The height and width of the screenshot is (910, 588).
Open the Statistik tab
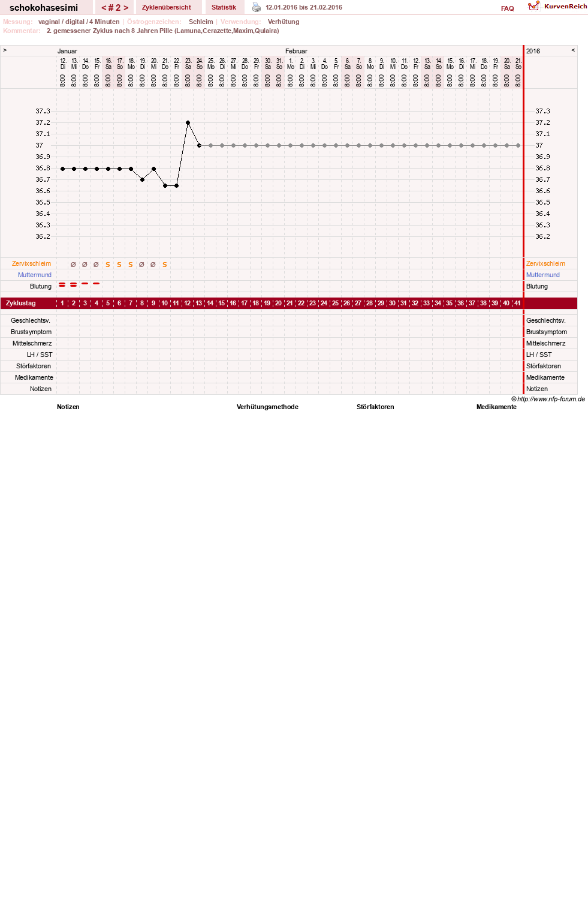click(224, 7)
